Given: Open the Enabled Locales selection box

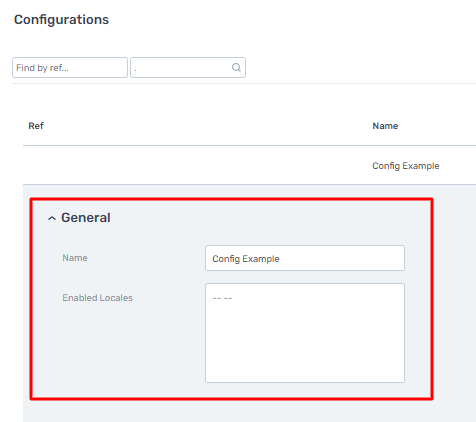Looking at the screenshot, I should (305, 333).
